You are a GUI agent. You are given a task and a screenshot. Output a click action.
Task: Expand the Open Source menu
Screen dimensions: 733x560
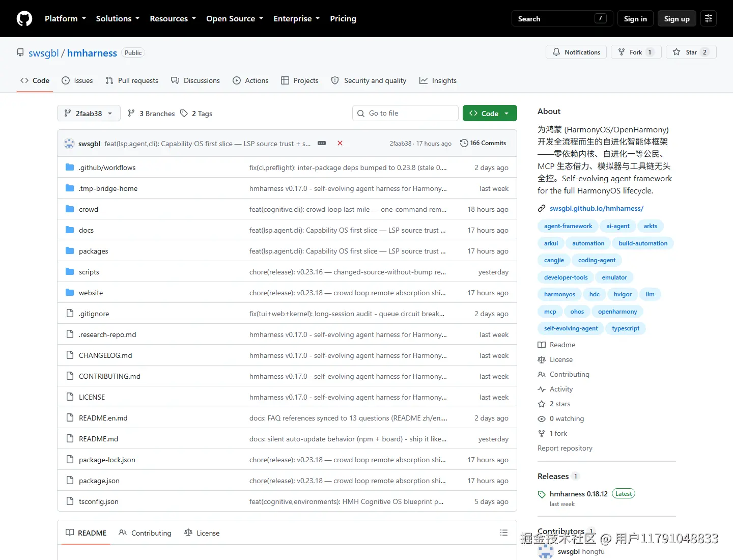pyautogui.click(x=235, y=19)
